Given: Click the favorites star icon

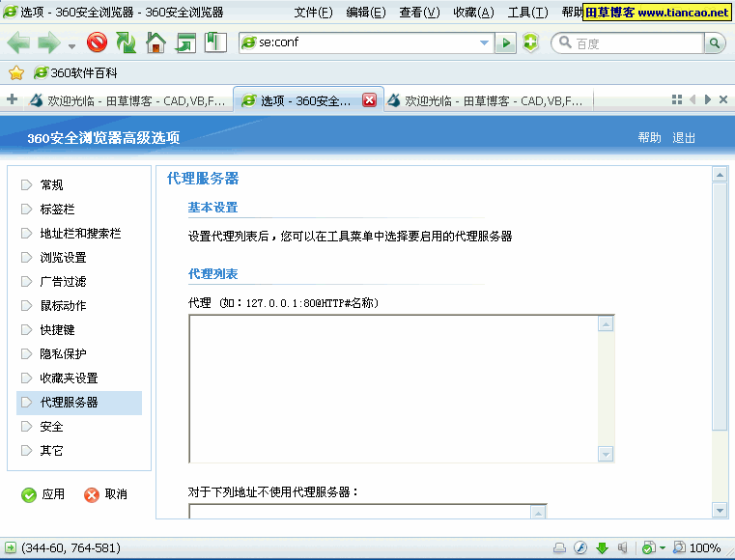Looking at the screenshot, I should 16,72.
